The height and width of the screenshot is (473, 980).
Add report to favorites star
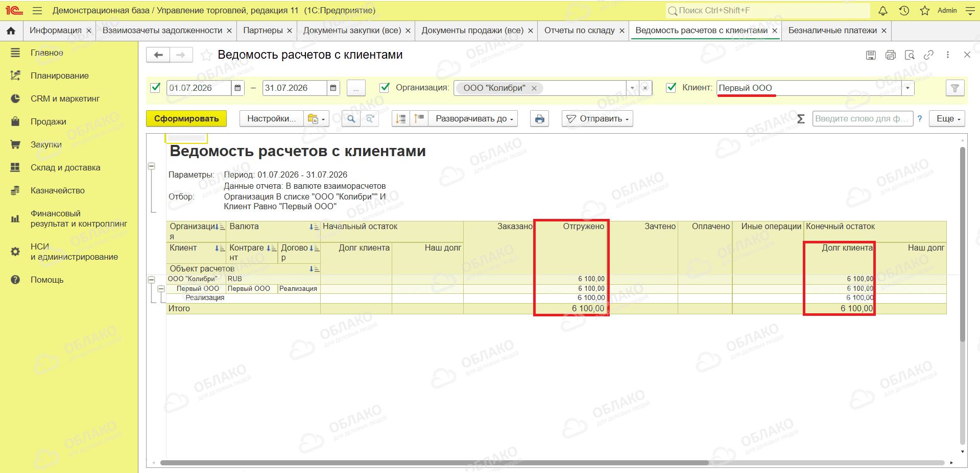tap(206, 55)
